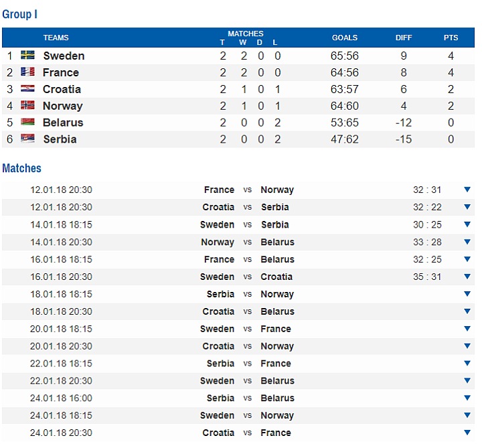The width and height of the screenshot is (482, 448).
Task: Select Sweden team name in standings
Action: tap(64, 56)
